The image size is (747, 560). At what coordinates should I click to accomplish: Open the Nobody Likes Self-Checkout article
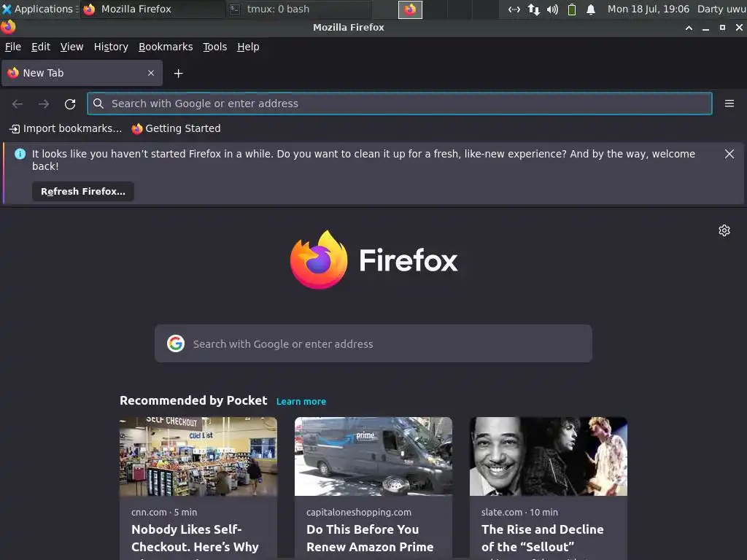point(195,538)
